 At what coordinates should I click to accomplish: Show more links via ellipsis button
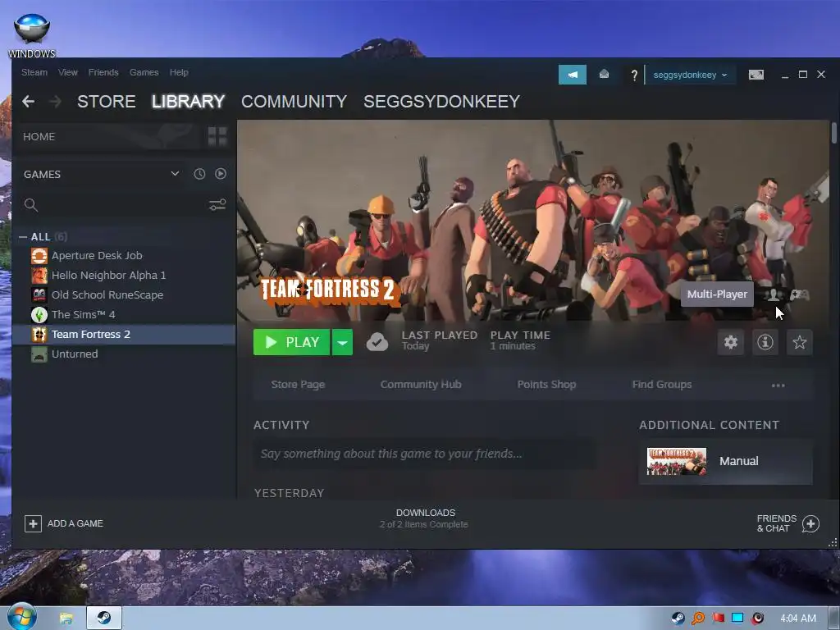tap(778, 386)
